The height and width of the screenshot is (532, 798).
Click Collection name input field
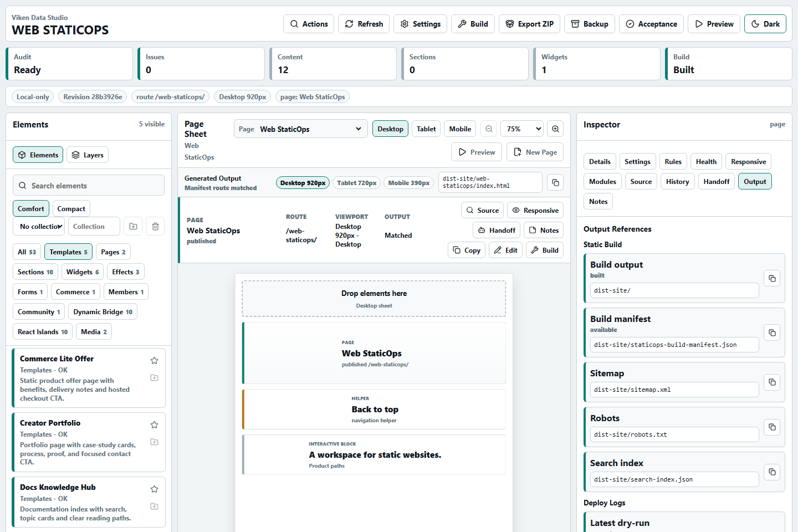(94, 226)
